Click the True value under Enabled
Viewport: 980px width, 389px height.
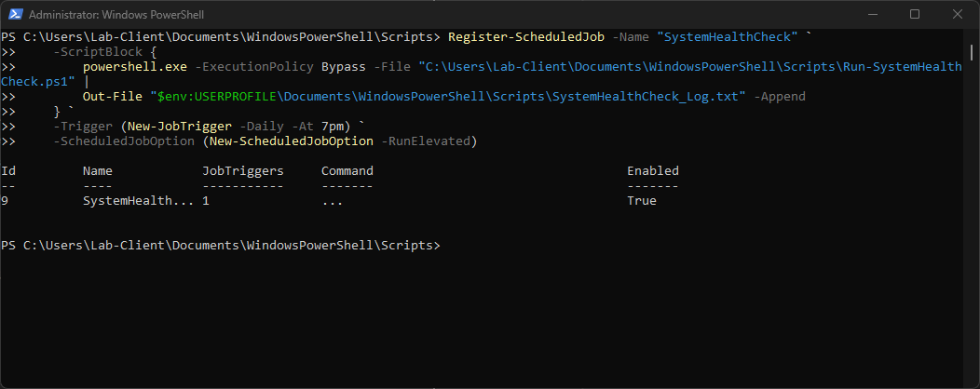tap(642, 201)
